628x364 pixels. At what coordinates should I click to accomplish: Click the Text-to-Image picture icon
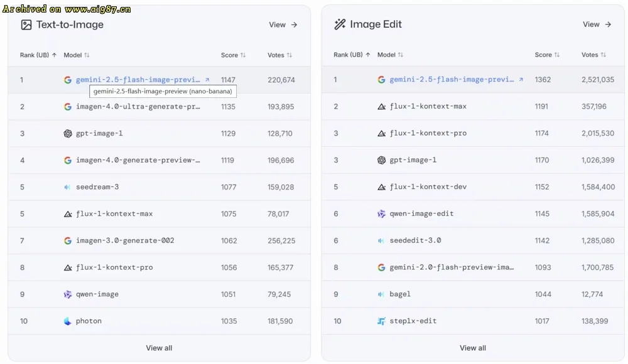point(26,25)
